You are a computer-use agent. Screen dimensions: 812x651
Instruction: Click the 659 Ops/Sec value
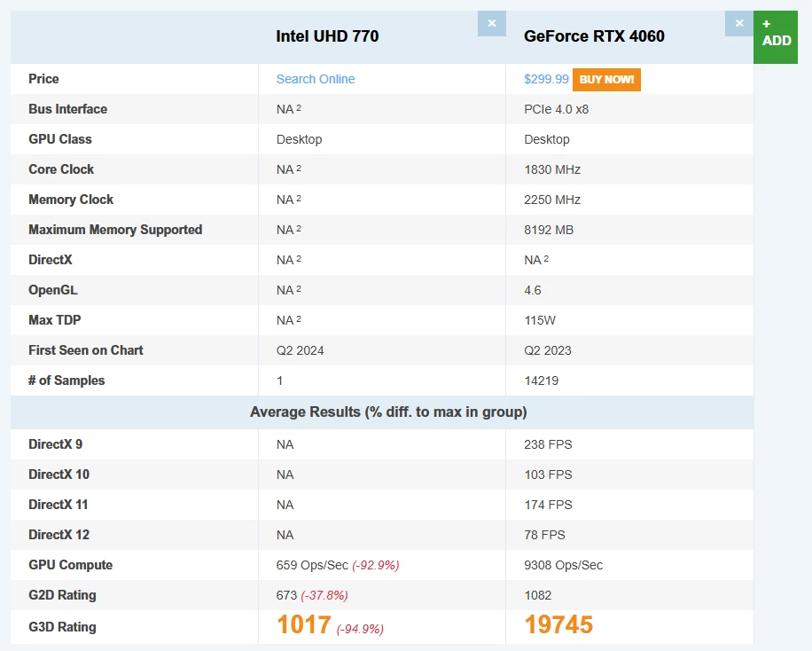click(312, 565)
